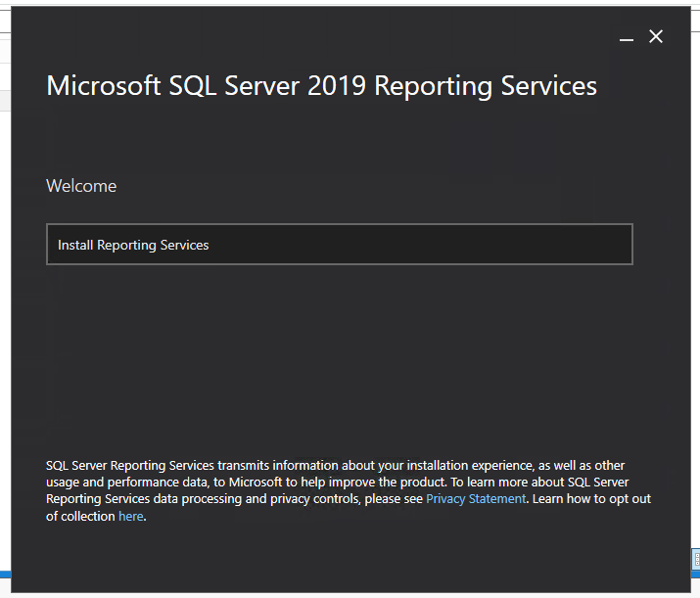The height and width of the screenshot is (598, 700).
Task: Click the Install Reporting Services button
Action: pyautogui.click(x=339, y=245)
